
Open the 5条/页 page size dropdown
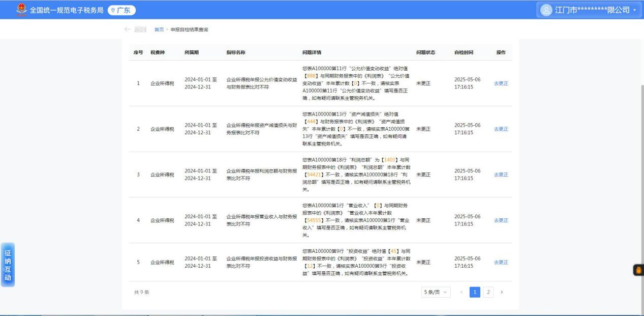(436, 292)
